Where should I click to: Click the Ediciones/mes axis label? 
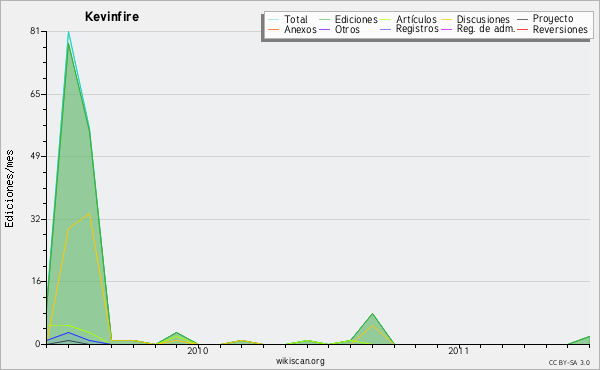9,188
